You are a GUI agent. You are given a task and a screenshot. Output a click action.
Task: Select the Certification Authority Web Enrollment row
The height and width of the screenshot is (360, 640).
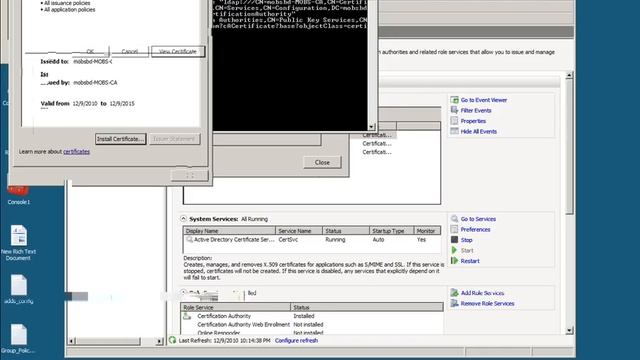click(x=312, y=325)
